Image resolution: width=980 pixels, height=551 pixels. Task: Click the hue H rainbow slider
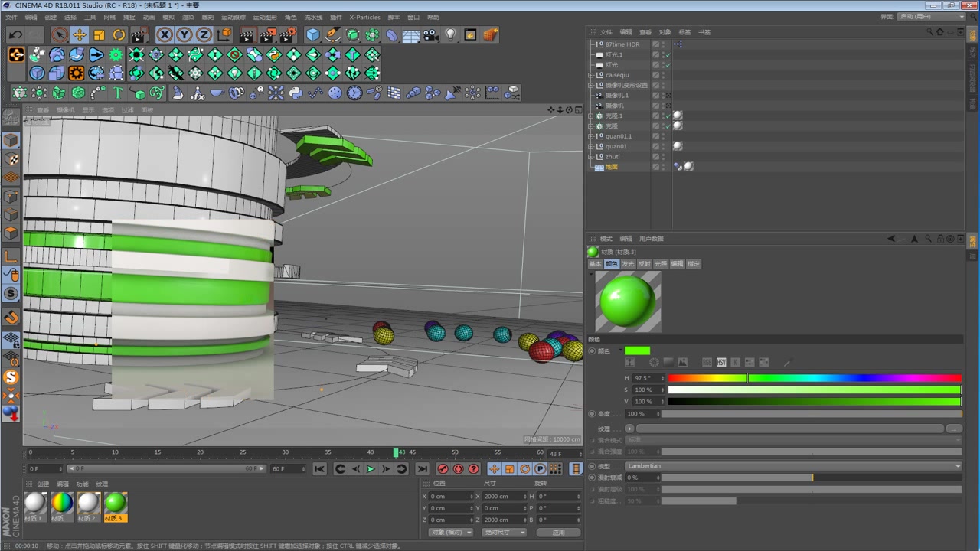tap(815, 378)
